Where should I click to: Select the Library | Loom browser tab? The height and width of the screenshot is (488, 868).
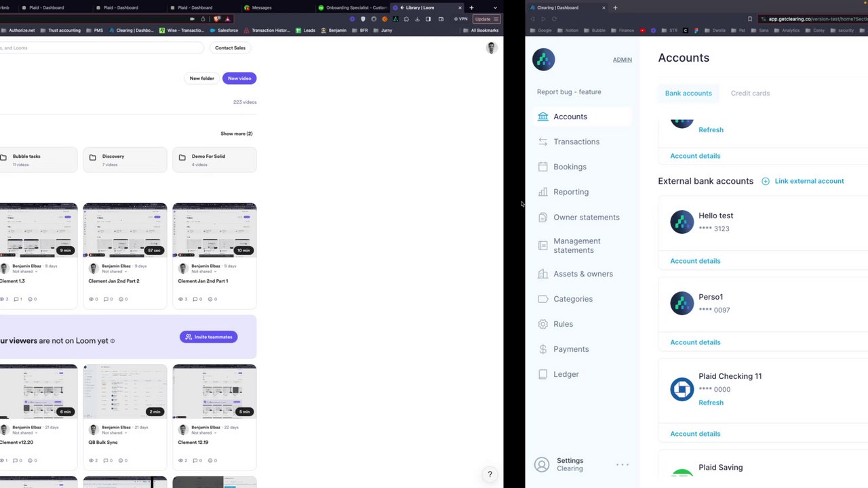pyautogui.click(x=427, y=7)
